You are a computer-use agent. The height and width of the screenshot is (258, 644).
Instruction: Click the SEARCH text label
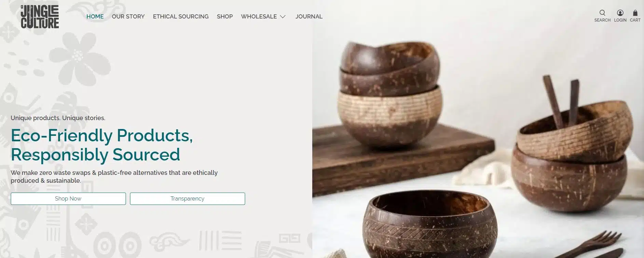coord(602,20)
